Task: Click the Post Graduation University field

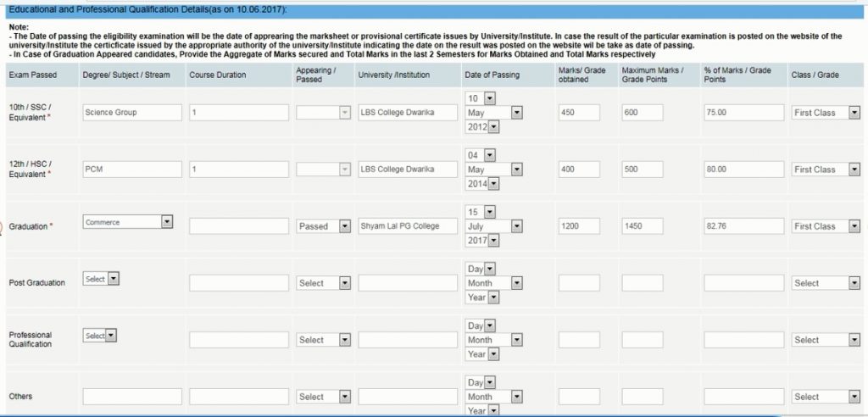Action: pyautogui.click(x=408, y=283)
